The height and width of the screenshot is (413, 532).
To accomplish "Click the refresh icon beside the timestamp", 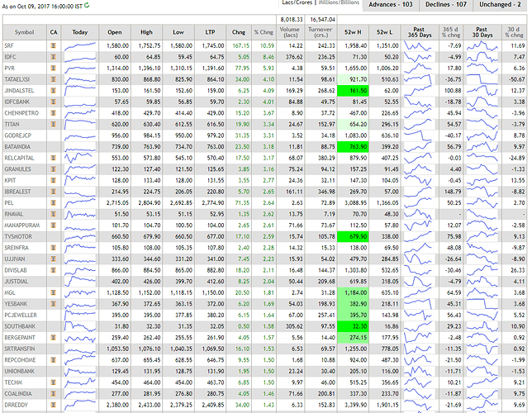I will coord(87,5).
